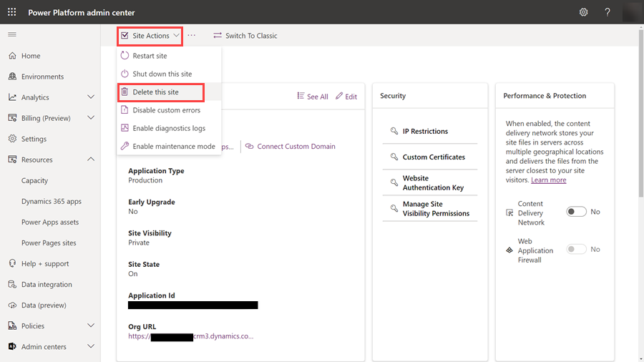Open Power Apps assets page
Image resolution: width=644 pixels, height=362 pixels.
tap(50, 222)
